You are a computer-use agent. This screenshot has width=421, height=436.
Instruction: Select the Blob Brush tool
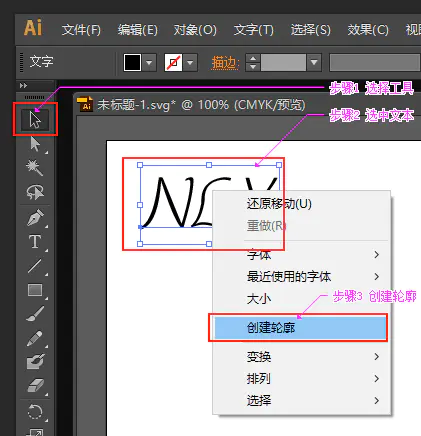tap(35, 362)
